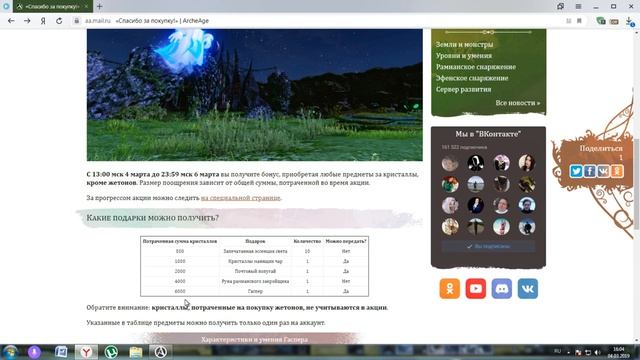Share the page via the VK share icon
Image resolution: width=640 pixels, height=360 pixels.
click(603, 171)
